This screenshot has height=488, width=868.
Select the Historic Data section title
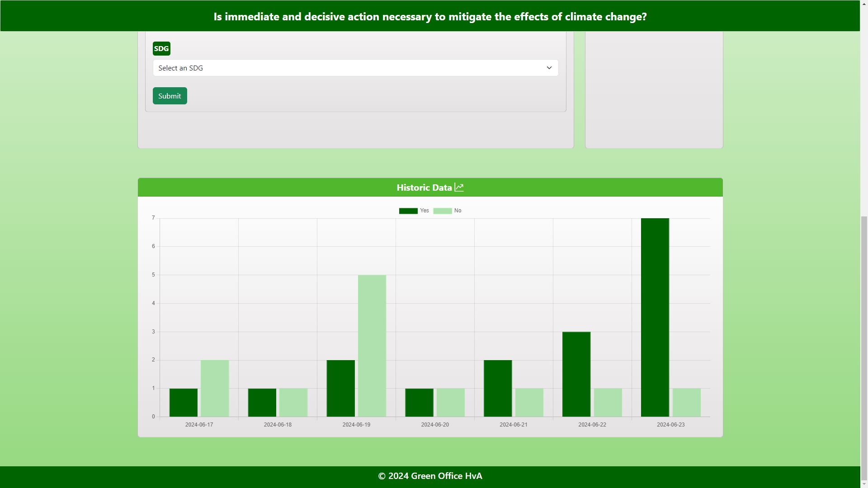click(424, 187)
